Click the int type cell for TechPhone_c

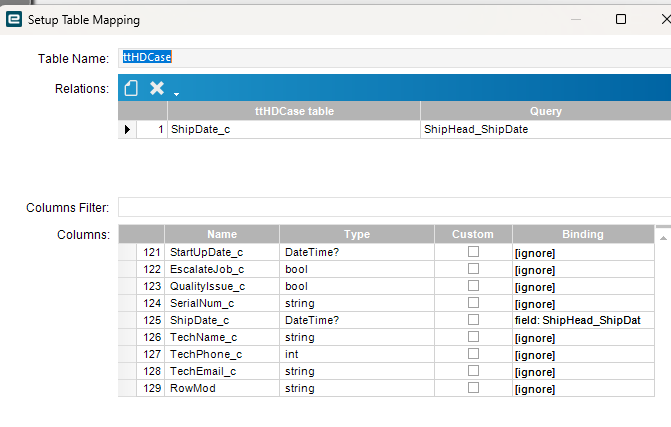tap(357, 354)
